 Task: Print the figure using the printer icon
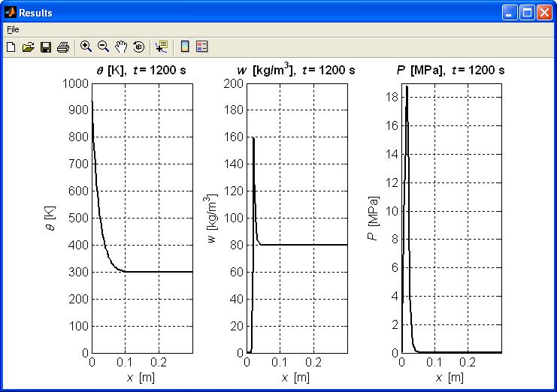[x=63, y=47]
